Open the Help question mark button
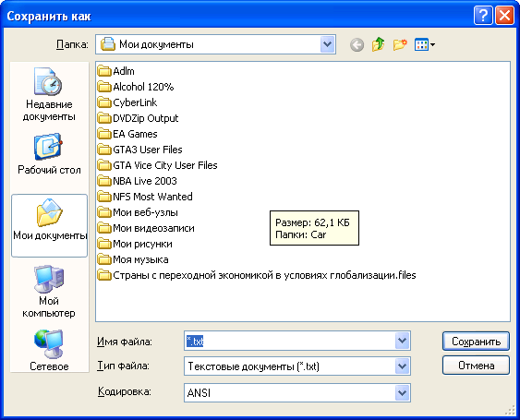This screenshot has height=420, width=520. (x=483, y=16)
